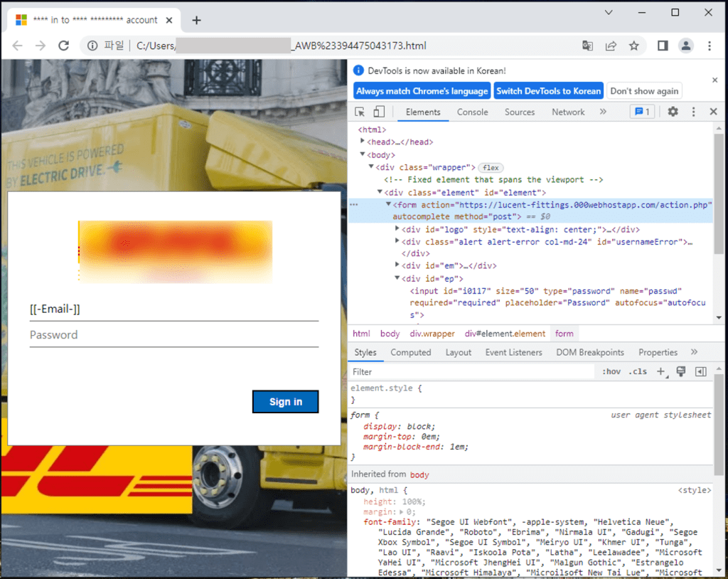Toggle the .cls element classes panel

point(638,371)
